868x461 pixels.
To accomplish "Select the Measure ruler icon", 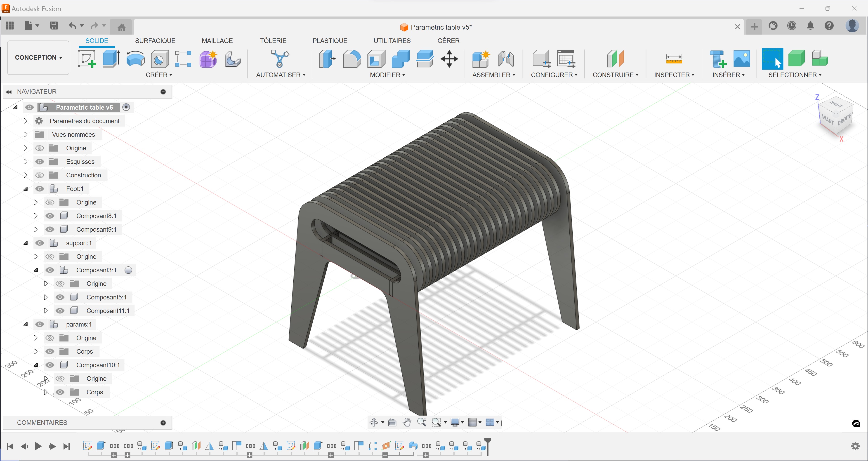I will point(674,59).
